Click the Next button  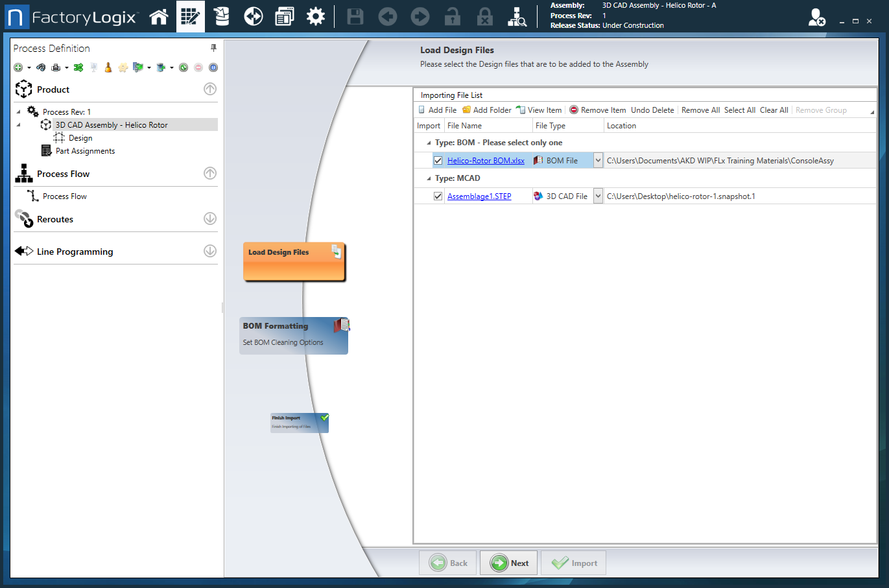tap(509, 563)
